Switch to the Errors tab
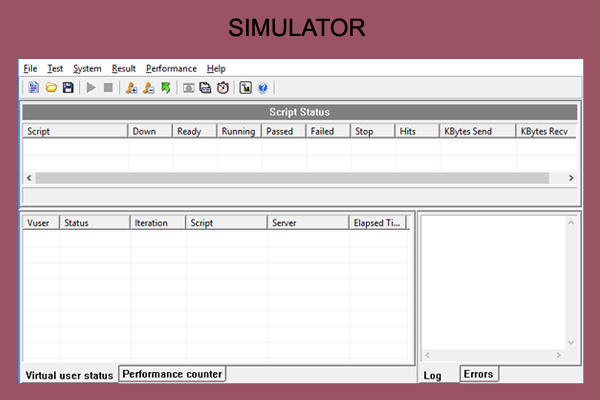The image size is (600, 400). coord(478,374)
